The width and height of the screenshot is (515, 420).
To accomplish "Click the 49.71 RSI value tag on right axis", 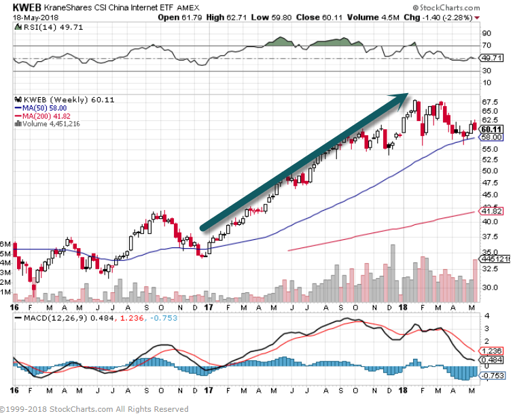I will pyautogui.click(x=491, y=58).
